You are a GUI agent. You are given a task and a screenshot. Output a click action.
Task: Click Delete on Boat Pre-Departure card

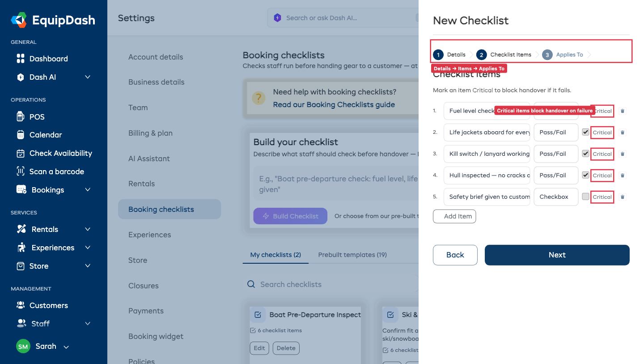click(286, 348)
